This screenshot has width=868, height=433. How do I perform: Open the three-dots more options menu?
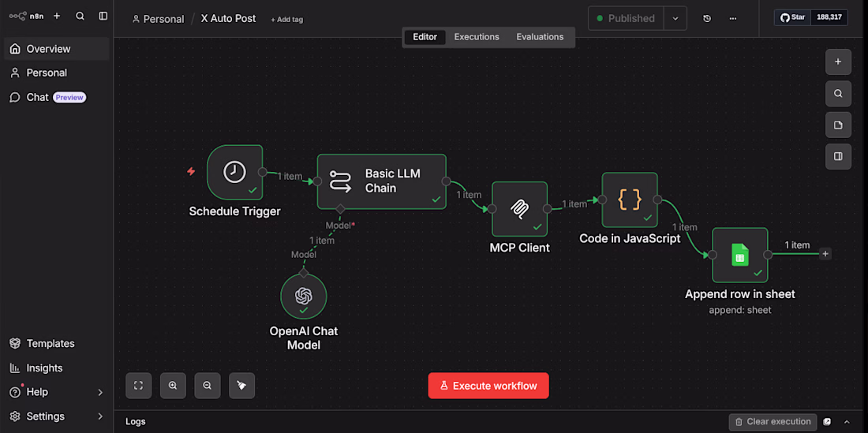pos(733,18)
